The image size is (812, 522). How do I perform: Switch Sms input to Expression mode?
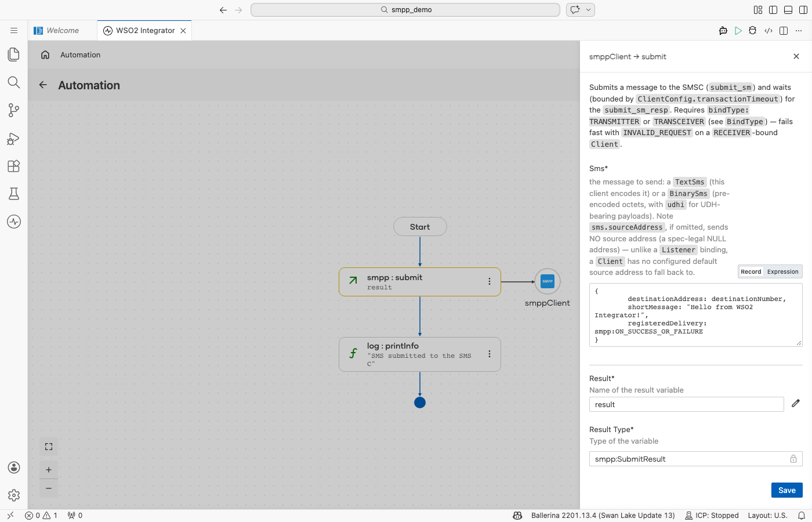click(x=783, y=271)
